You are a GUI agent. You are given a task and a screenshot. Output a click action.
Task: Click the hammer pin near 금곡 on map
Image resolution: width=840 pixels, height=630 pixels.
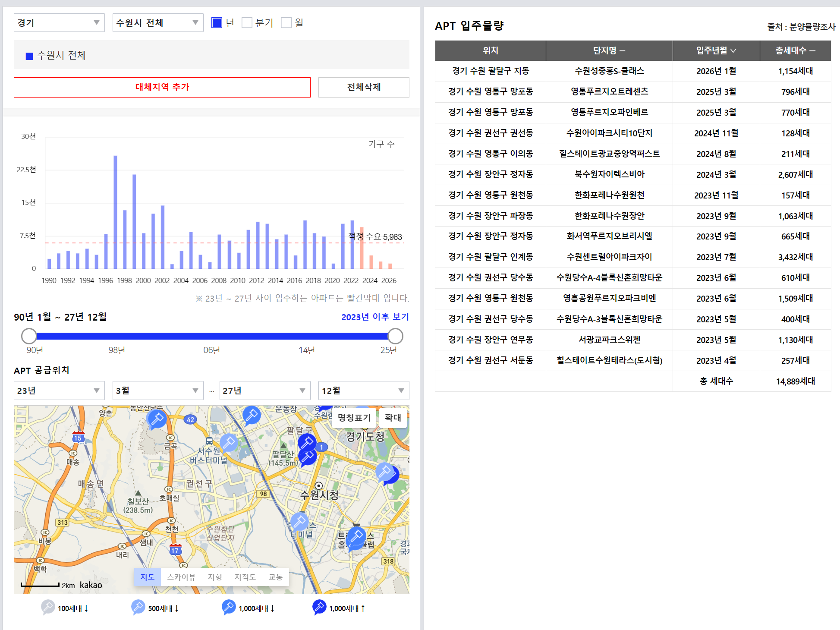pyautogui.click(x=157, y=419)
